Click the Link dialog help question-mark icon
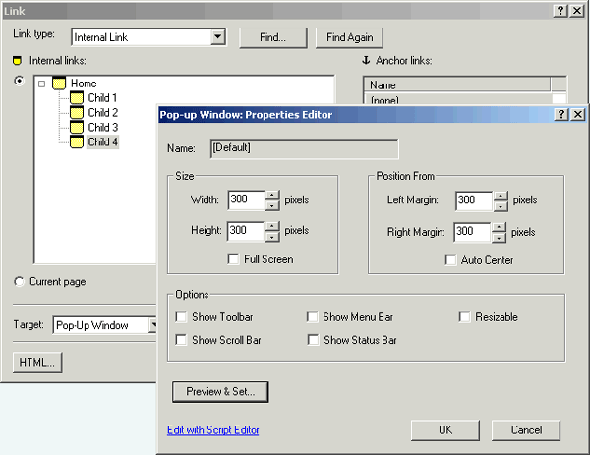590x455 pixels. 560,11
